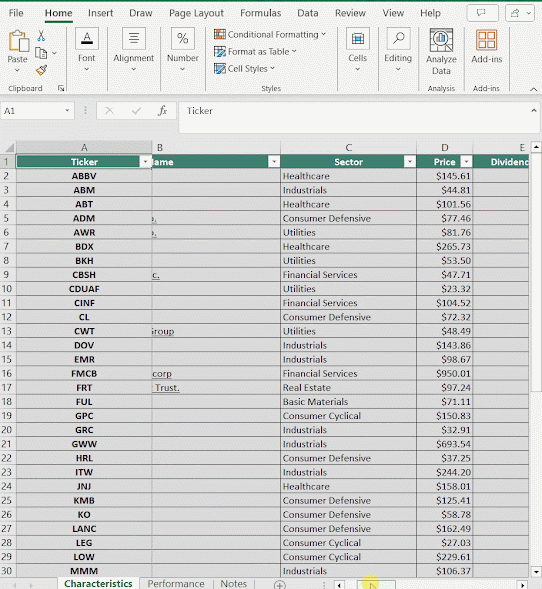Select the $950.01 price cell
The image size is (542, 589).
coord(444,373)
